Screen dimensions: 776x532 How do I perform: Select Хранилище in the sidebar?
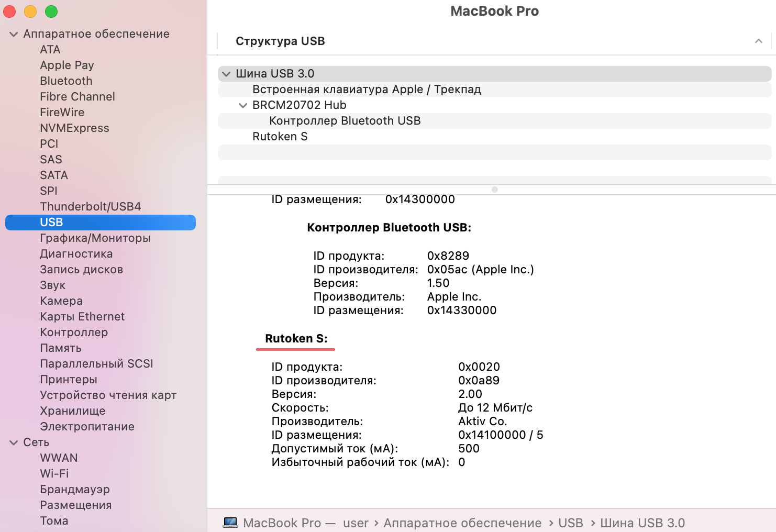(x=73, y=411)
